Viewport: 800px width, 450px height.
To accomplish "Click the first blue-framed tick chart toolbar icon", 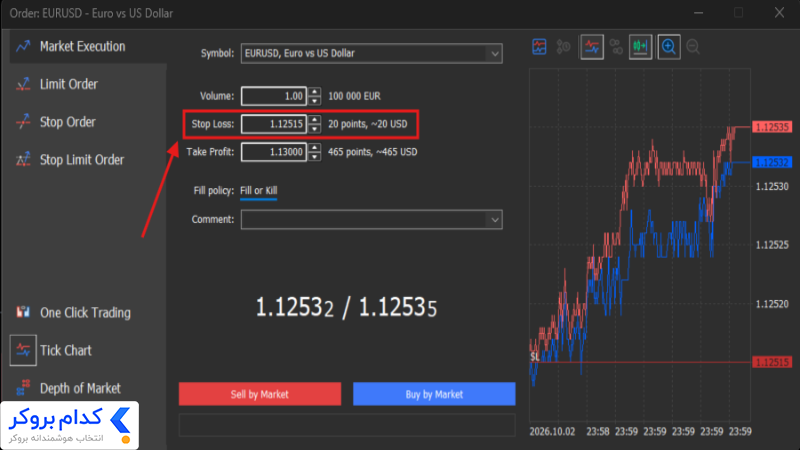I will 539,47.
